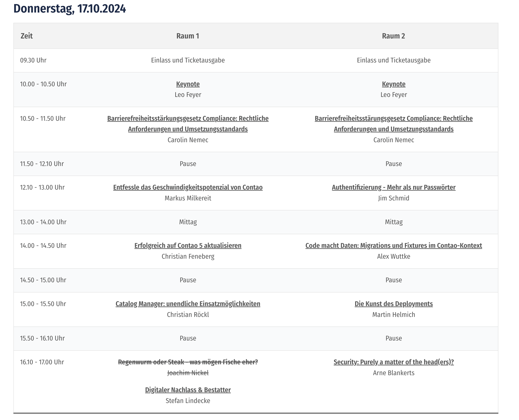Screen dimensions: 519x420
Task: Click speaker name Arne Blankerts
Action: pyautogui.click(x=394, y=373)
